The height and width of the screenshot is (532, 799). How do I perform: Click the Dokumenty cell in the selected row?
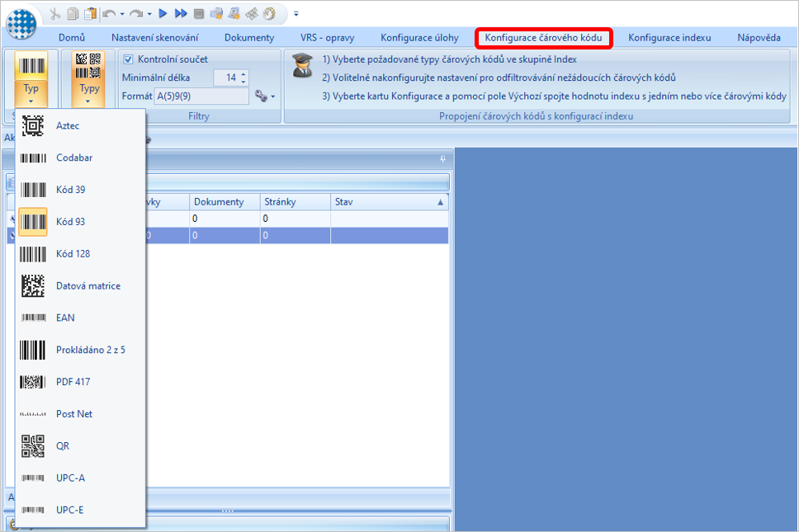coord(225,235)
